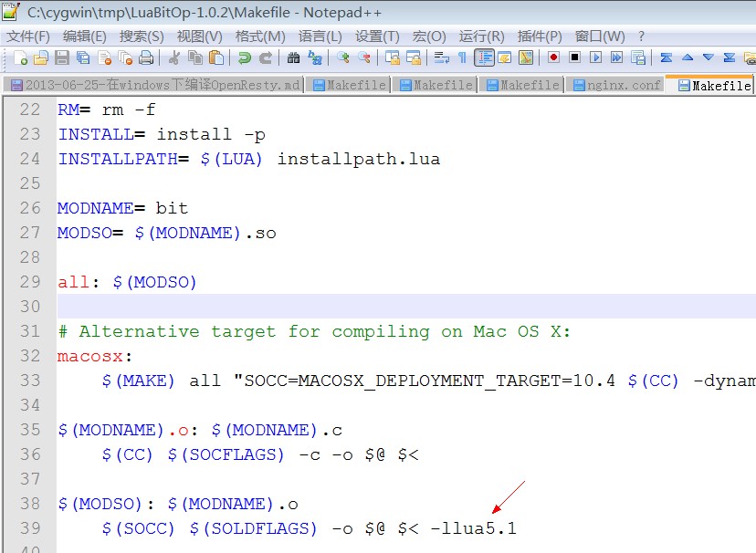Click the Cut scissors icon
This screenshot has height=553, width=756.
pyautogui.click(x=173, y=57)
